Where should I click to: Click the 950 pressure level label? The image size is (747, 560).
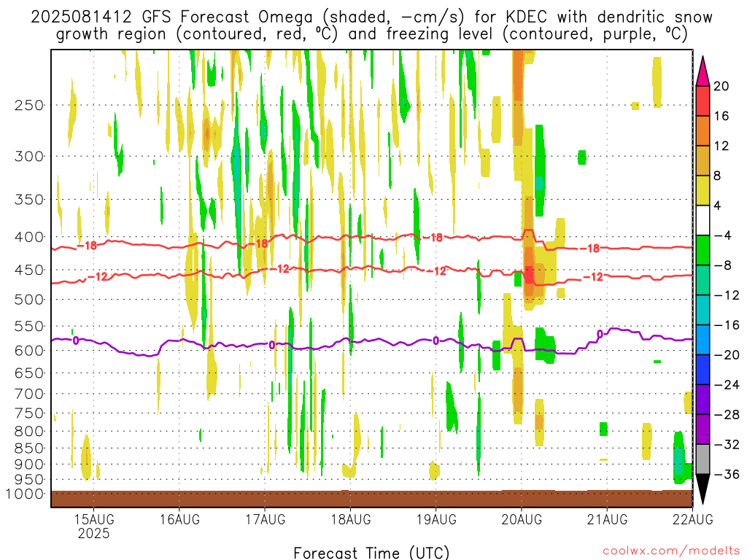(29, 480)
